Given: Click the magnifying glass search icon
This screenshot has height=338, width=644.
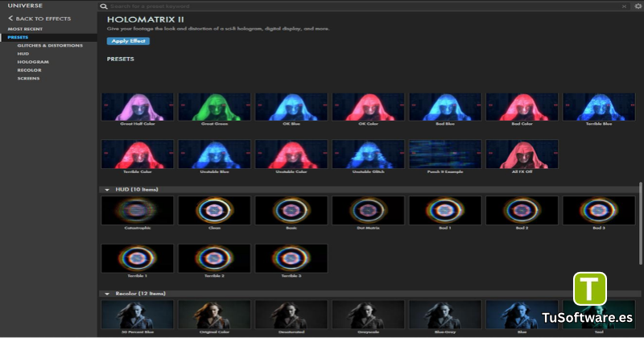Looking at the screenshot, I should point(104,6).
